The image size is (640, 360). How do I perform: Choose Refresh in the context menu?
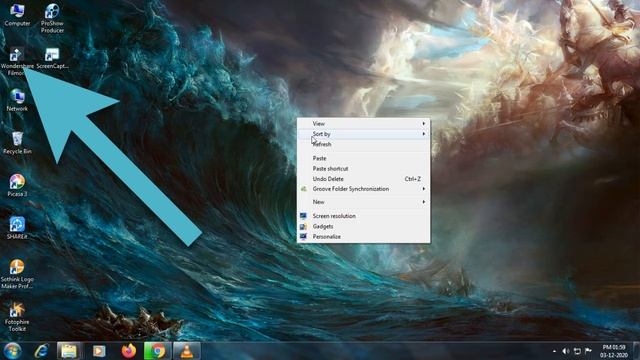(363, 144)
